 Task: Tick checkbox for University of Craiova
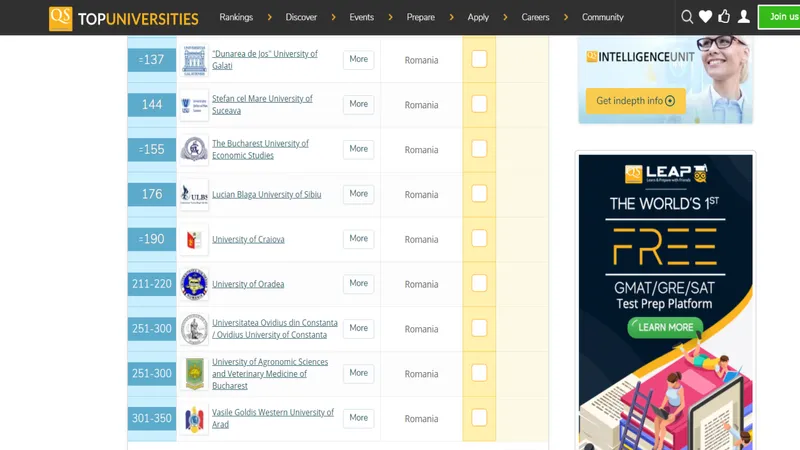coord(479,238)
